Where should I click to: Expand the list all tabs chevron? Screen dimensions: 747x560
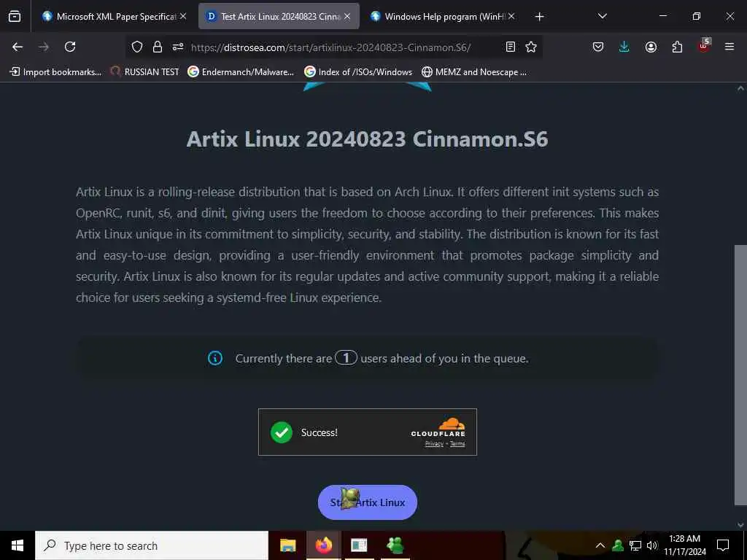[602, 16]
